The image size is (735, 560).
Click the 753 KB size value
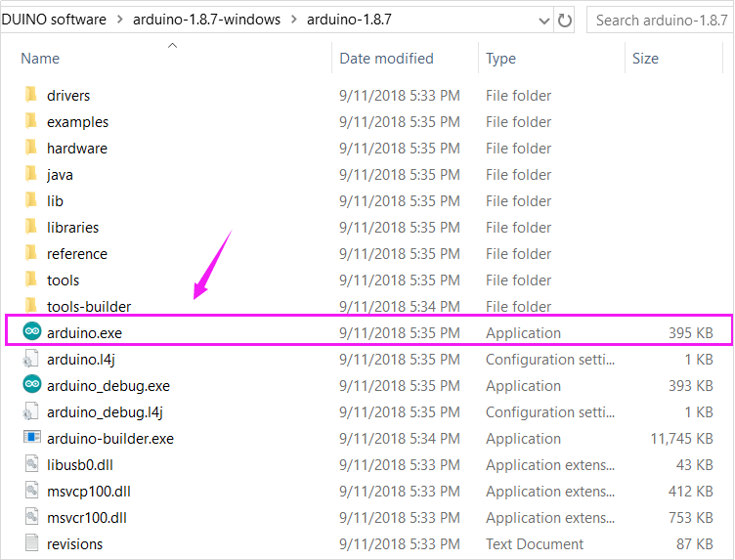pyautogui.click(x=690, y=518)
